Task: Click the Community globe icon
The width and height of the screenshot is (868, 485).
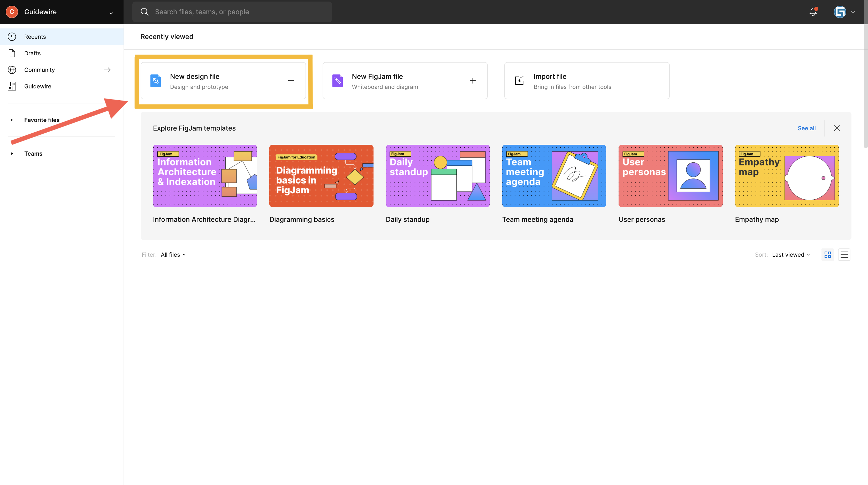Action: click(x=12, y=70)
